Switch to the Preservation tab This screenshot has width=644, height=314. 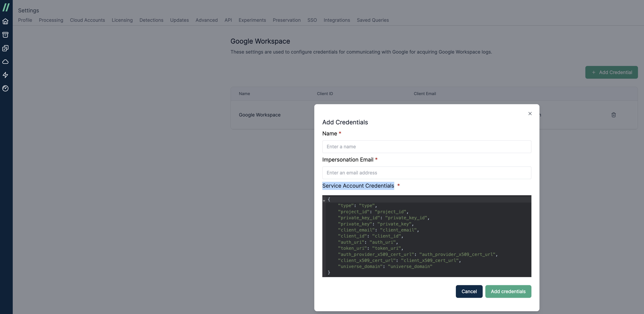(x=287, y=20)
